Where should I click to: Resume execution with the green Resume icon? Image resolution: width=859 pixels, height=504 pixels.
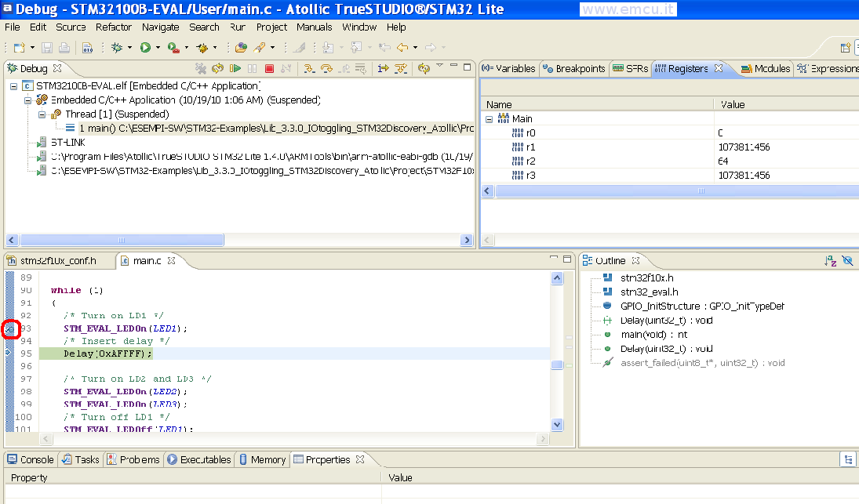pyautogui.click(x=235, y=68)
